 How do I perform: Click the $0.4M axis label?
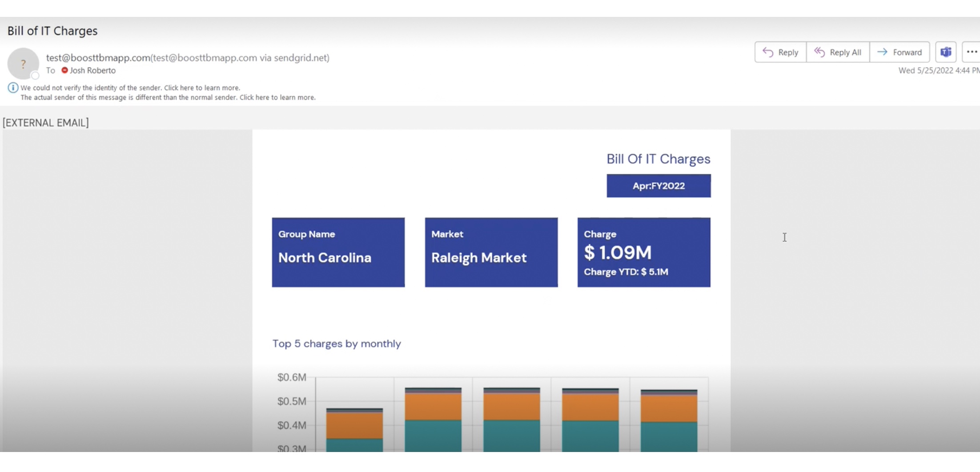click(292, 425)
